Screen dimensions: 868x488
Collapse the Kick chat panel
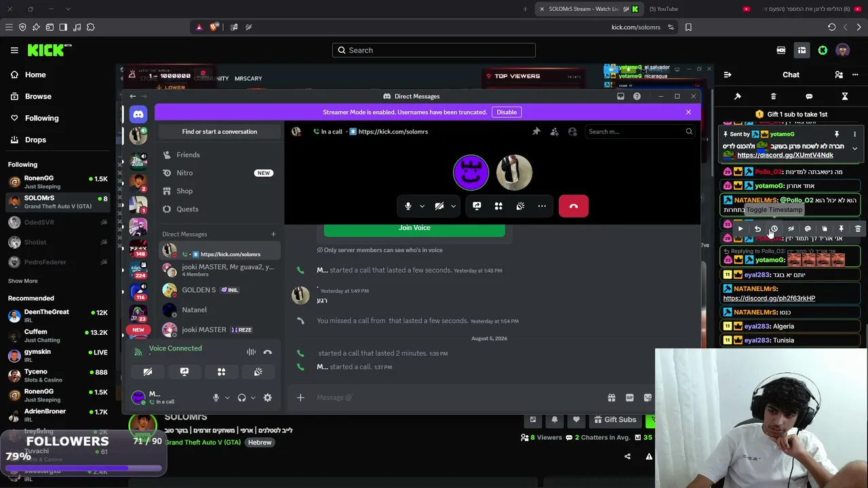coord(728,75)
